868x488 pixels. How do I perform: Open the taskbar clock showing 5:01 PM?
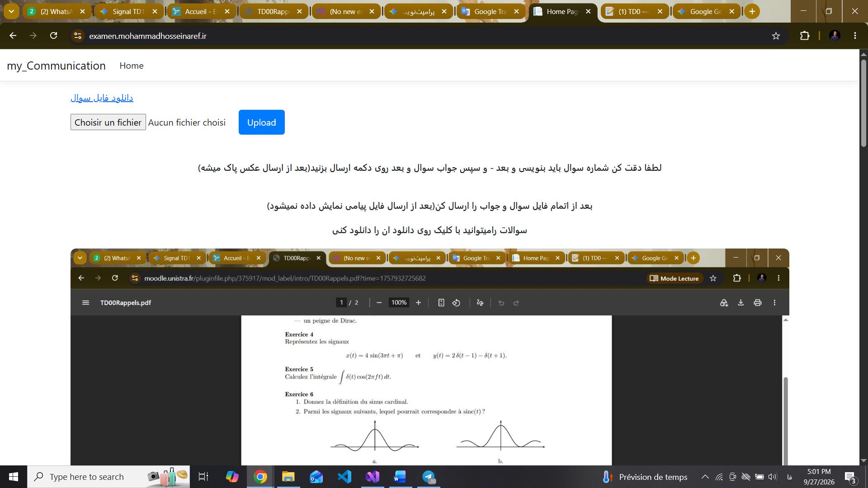pos(819,477)
